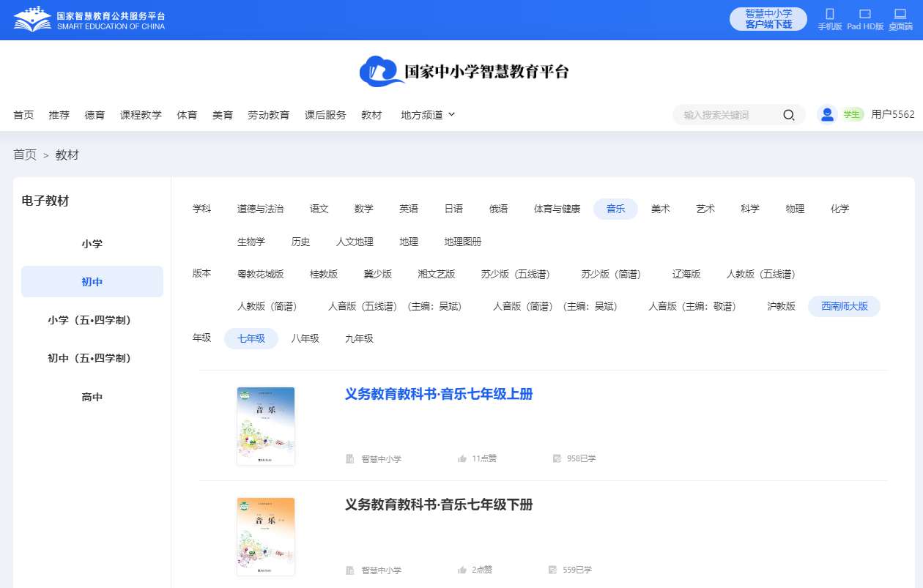Open the 课程教学 navigation item
Screen dimensions: 923x588
coord(141,115)
